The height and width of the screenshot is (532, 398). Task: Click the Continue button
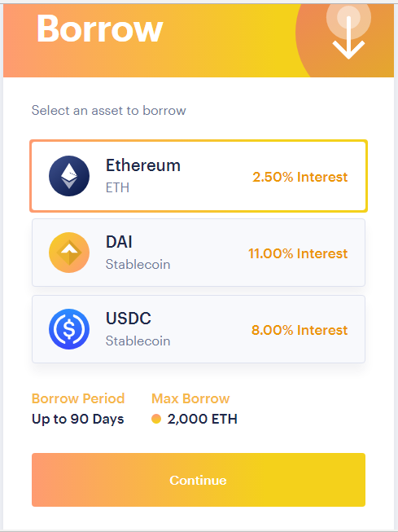(199, 480)
